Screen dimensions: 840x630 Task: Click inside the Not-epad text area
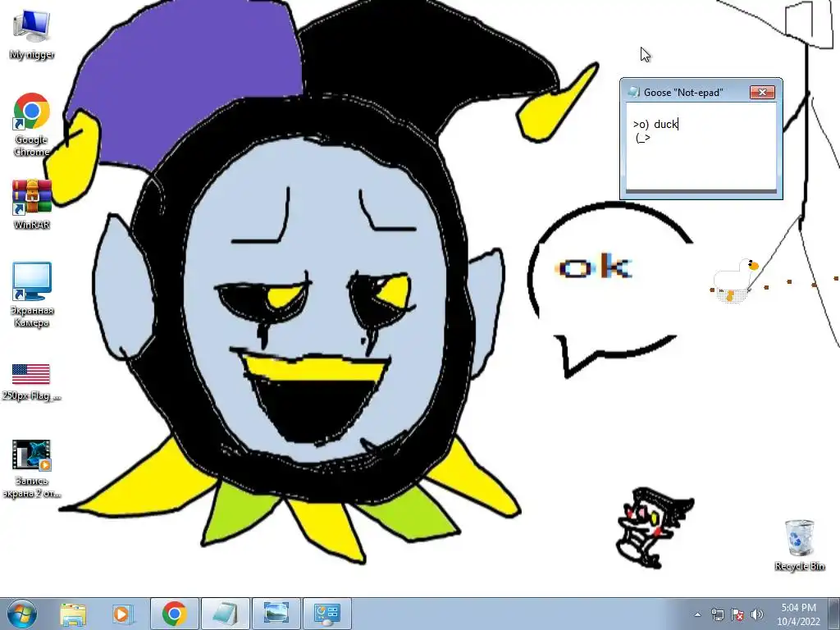click(701, 146)
